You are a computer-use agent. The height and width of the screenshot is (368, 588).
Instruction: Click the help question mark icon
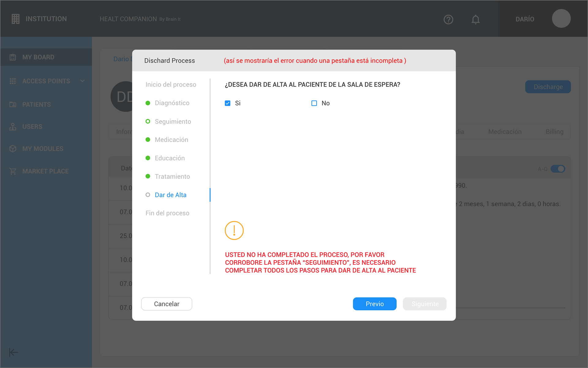pos(448,19)
